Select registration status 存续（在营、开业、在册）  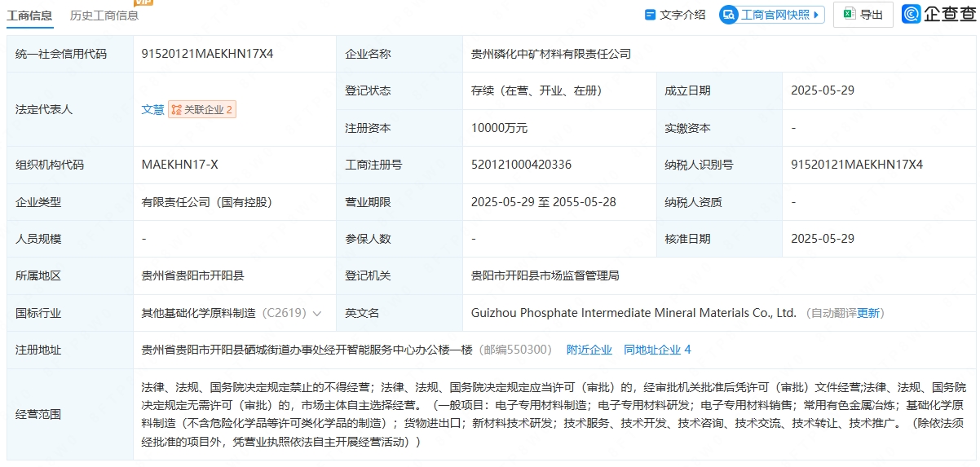point(536,90)
